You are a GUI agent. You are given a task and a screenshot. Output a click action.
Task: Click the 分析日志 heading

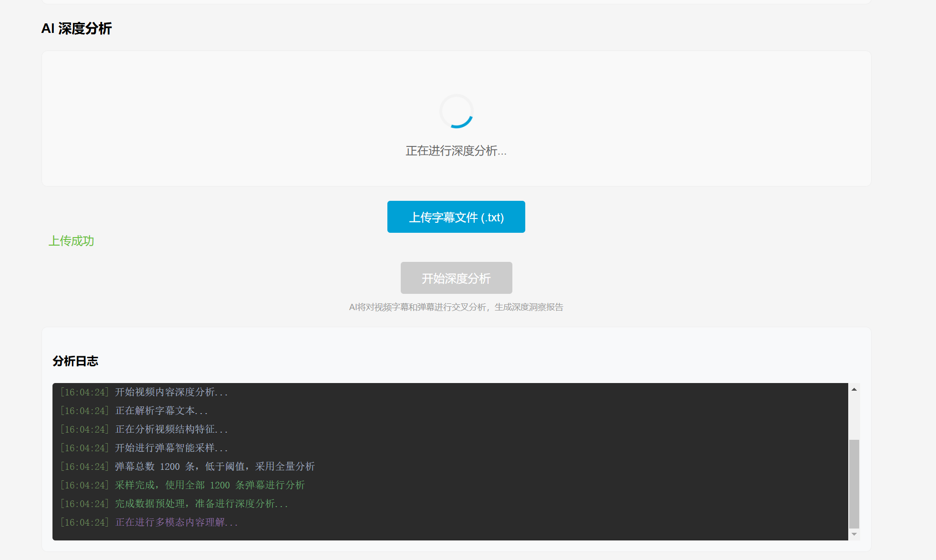point(75,361)
